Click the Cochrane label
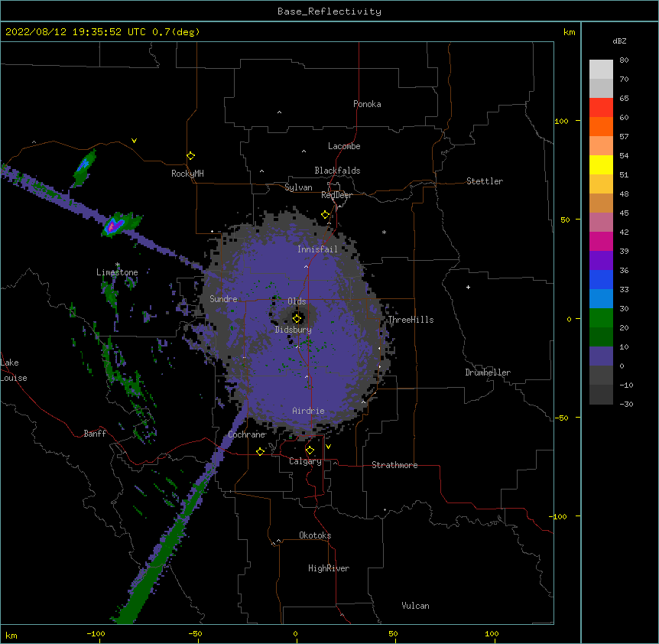 click(x=247, y=434)
